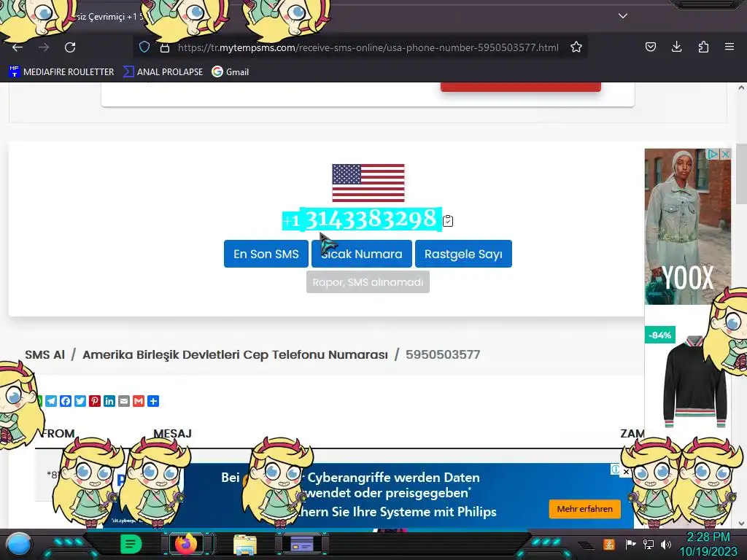747x560 pixels.
Task: Switch to Firefox on the taskbar
Action: pos(186,544)
